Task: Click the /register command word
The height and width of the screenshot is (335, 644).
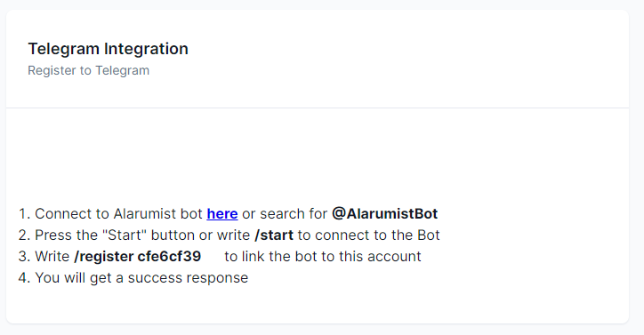Action: pyautogui.click(x=104, y=257)
